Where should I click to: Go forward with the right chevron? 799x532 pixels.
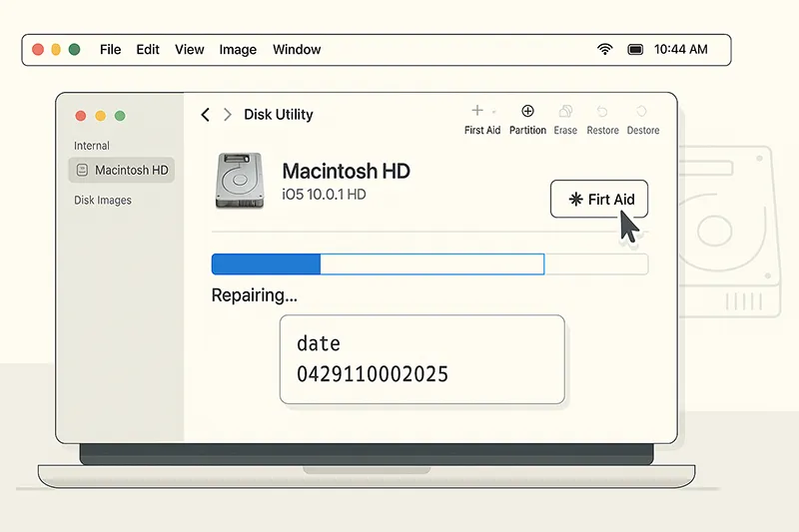tap(228, 115)
